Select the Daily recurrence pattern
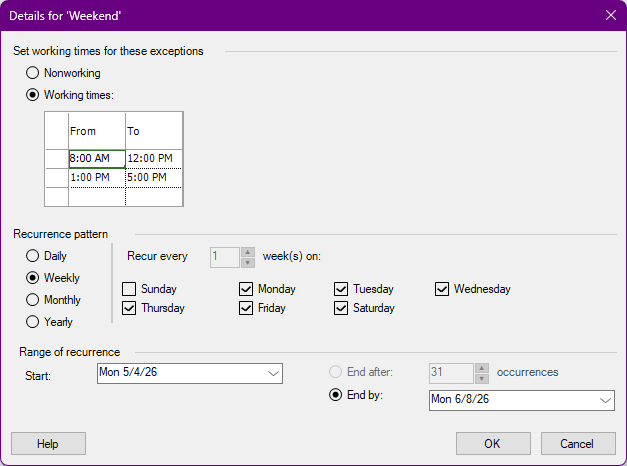This screenshot has height=466, width=627. (x=32, y=256)
